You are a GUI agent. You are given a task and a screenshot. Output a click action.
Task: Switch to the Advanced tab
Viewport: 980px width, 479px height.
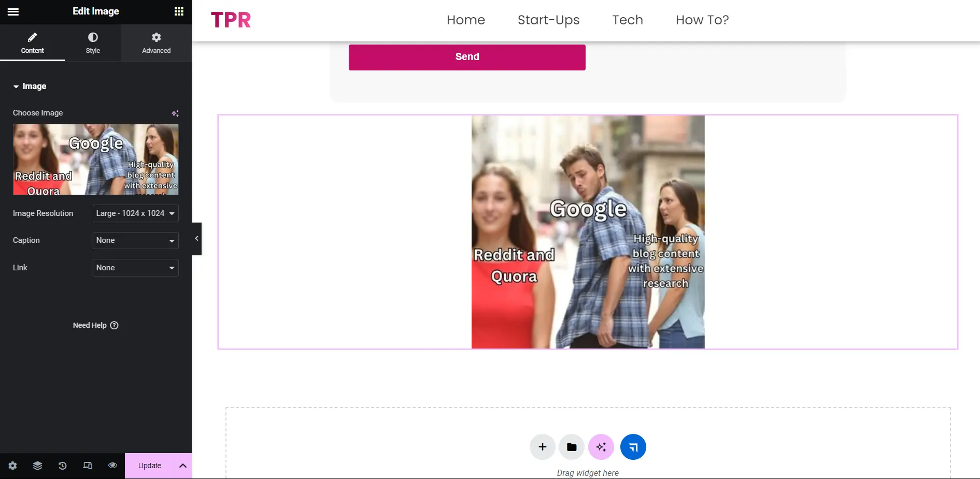156,43
